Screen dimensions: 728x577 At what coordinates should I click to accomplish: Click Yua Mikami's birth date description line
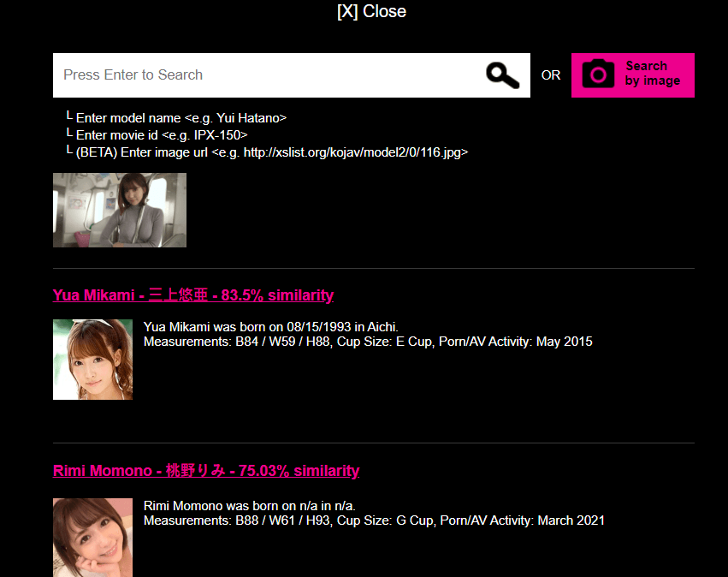coord(271,327)
